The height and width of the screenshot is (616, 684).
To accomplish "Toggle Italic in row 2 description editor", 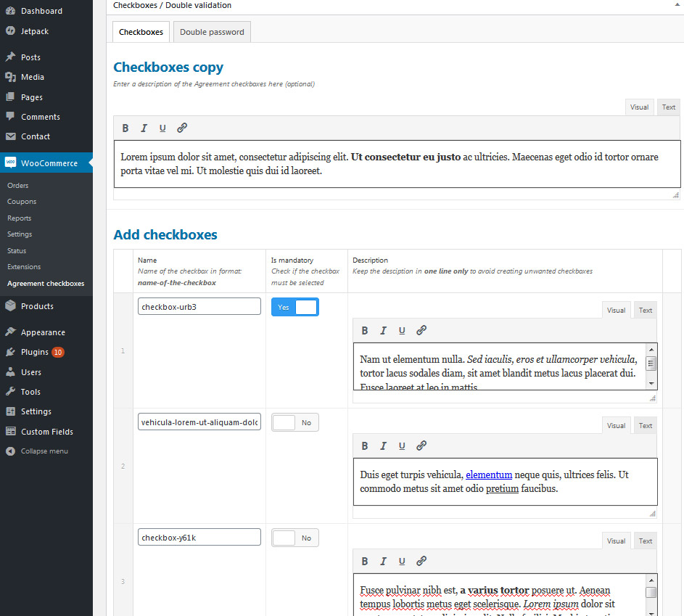I will click(383, 445).
